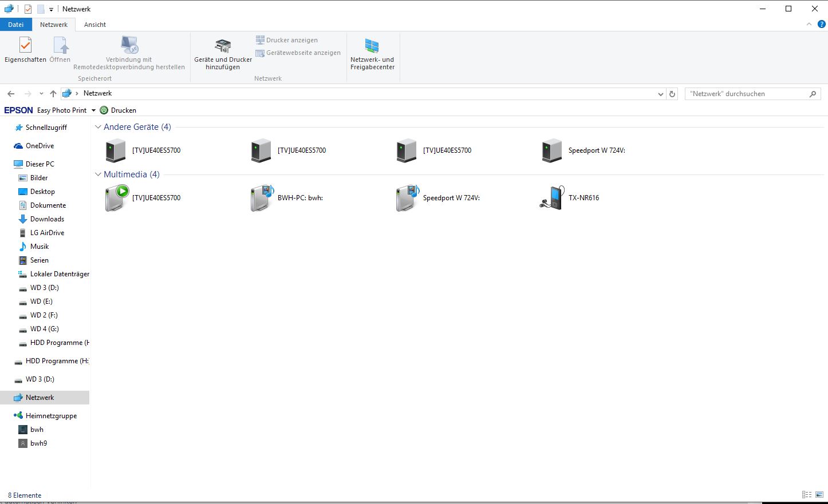Open the address bar history dropdown
Viewport: 828px width, 504px height.
pos(661,94)
